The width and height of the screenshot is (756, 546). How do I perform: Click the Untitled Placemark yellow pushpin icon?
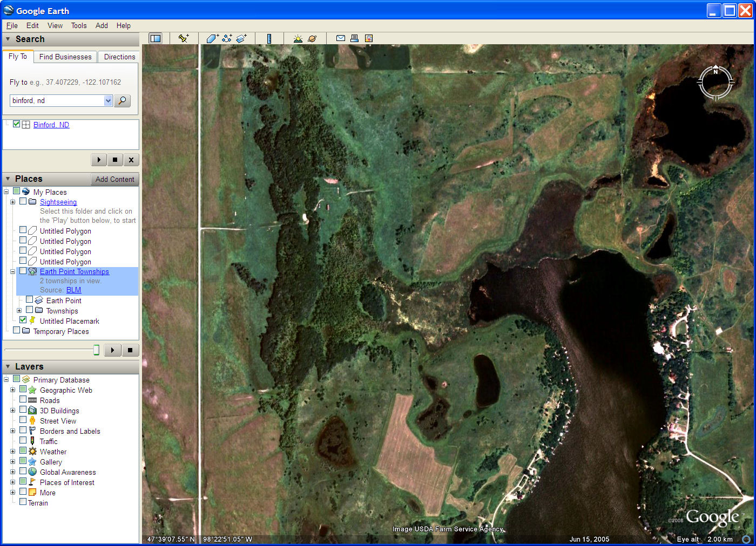coord(32,320)
